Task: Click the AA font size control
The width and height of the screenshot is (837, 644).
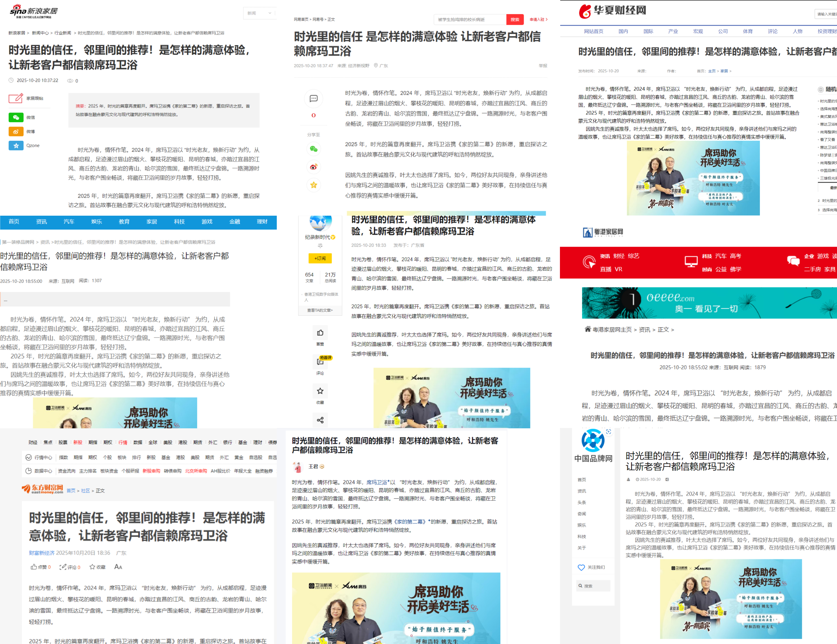Action: click(x=118, y=567)
